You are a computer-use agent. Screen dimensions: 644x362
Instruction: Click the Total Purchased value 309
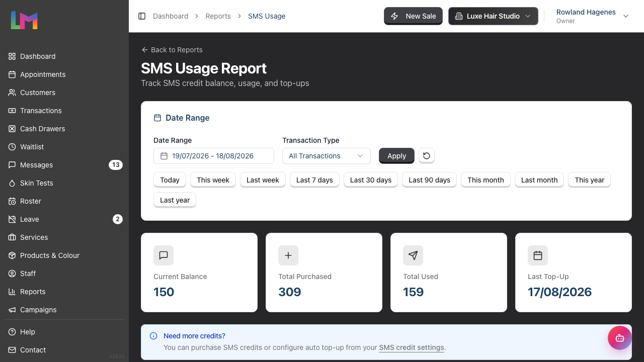click(x=290, y=292)
